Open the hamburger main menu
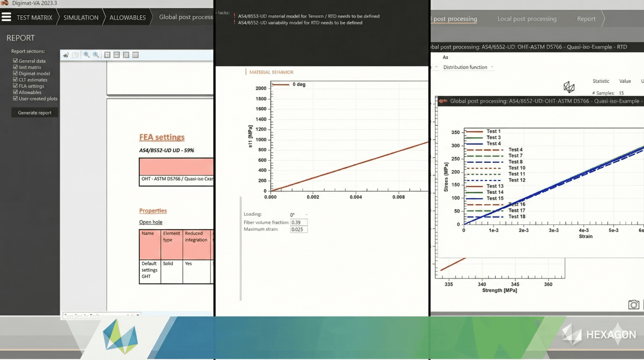644x360 pixels. point(6,17)
